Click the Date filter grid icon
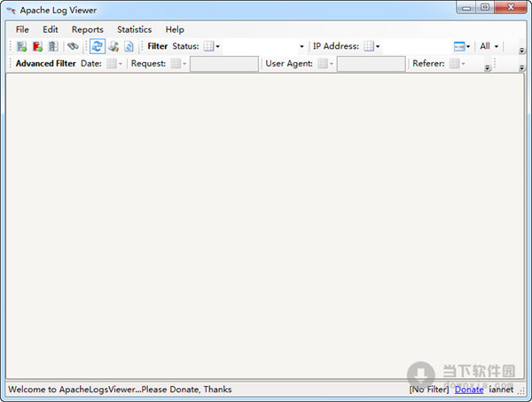The height and width of the screenshot is (402, 532). pos(112,64)
